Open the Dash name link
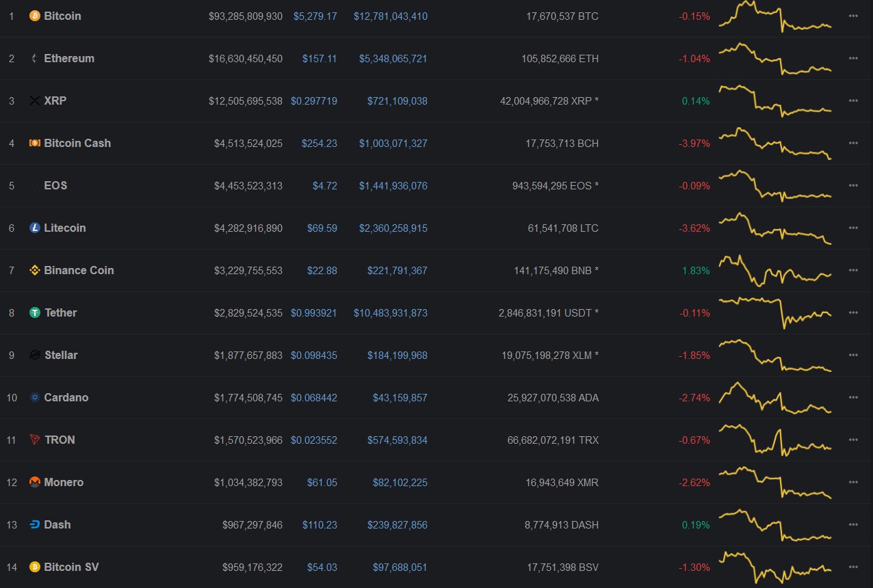Viewport: 873px width, 588px height. pyautogui.click(x=57, y=524)
